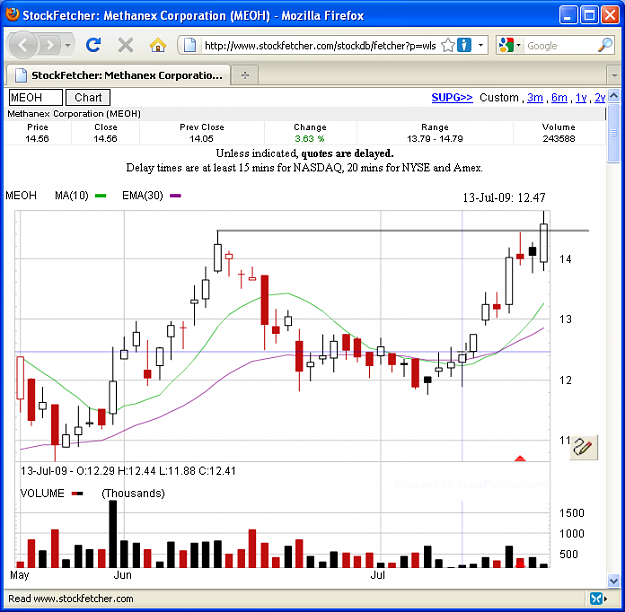
Task: Open the SUPG>> link
Action: coord(452,97)
